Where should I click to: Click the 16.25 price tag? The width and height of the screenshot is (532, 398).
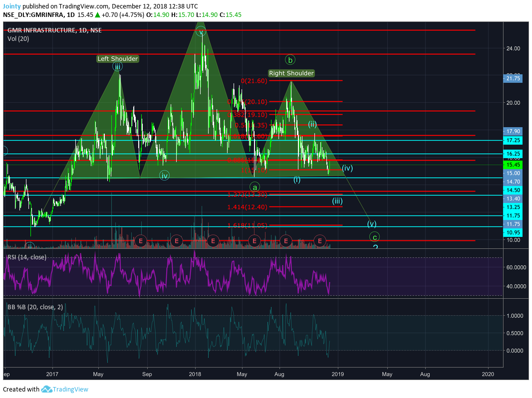coord(513,154)
